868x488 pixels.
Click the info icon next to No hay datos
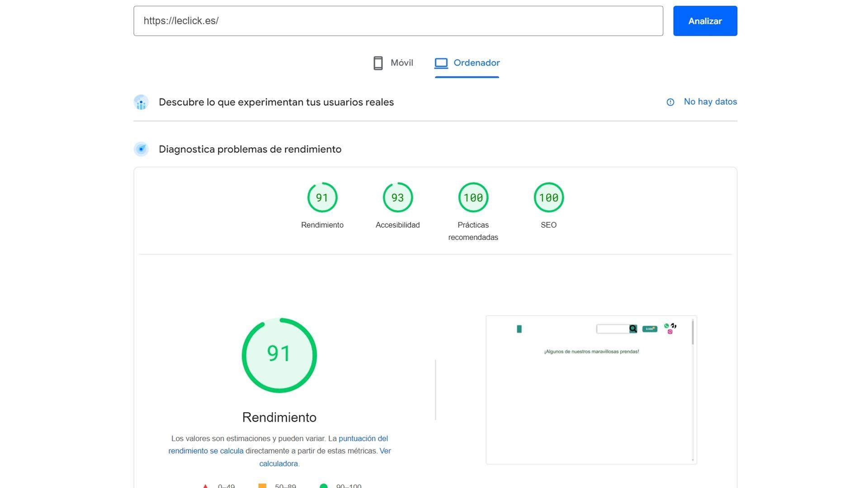(x=670, y=102)
